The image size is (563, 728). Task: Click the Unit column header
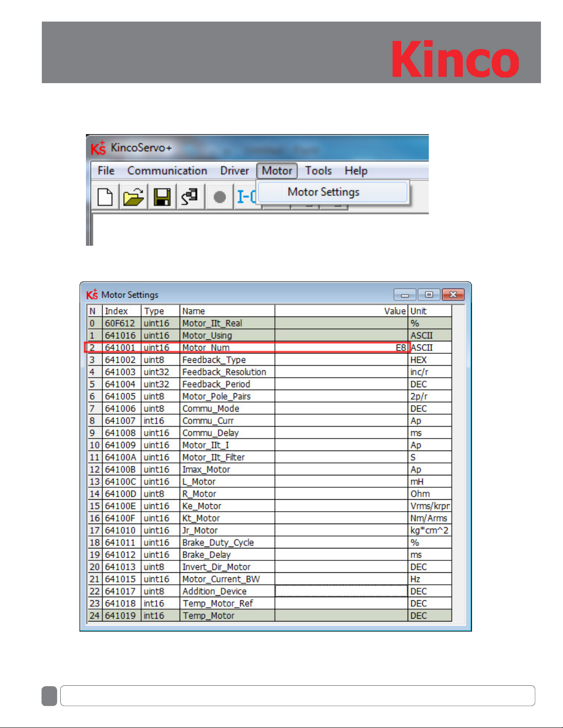[x=430, y=311]
